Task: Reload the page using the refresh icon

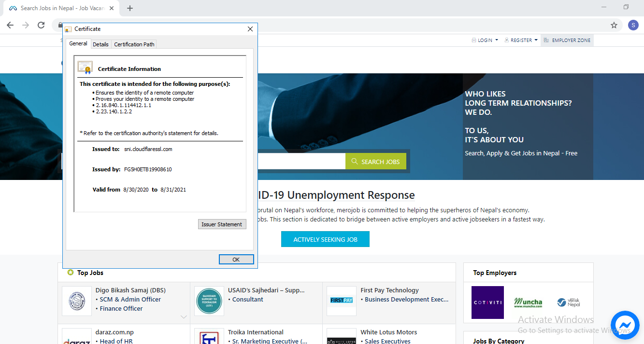Action: click(41, 25)
